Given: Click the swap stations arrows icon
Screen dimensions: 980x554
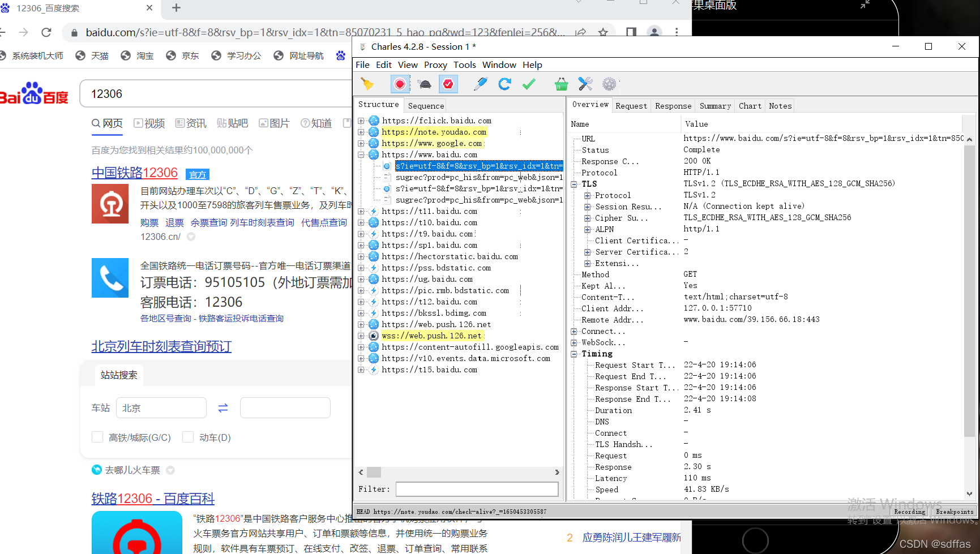Looking at the screenshot, I should [x=223, y=407].
